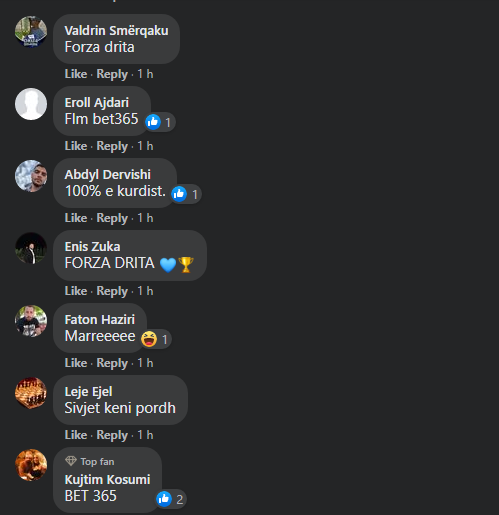Reply to Abdyl Dervishi's comment
This screenshot has height=515, width=499.
112,218
